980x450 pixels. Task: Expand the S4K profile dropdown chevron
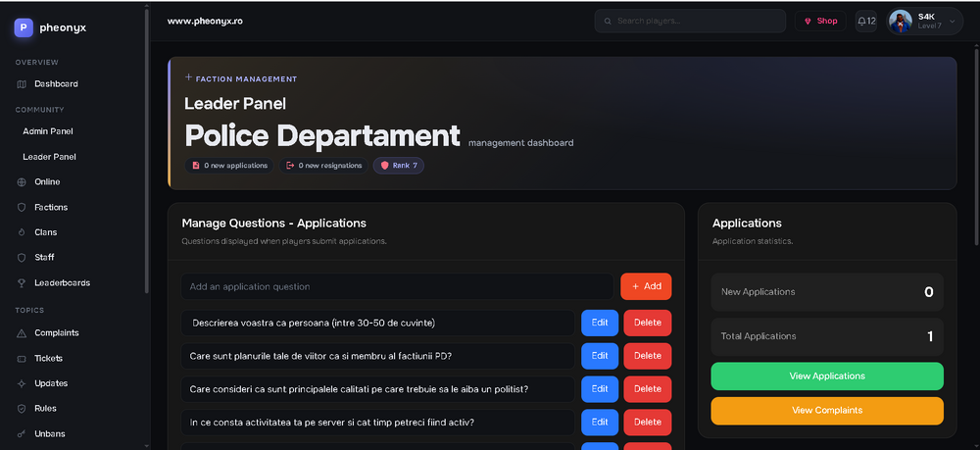pyautogui.click(x=952, y=22)
